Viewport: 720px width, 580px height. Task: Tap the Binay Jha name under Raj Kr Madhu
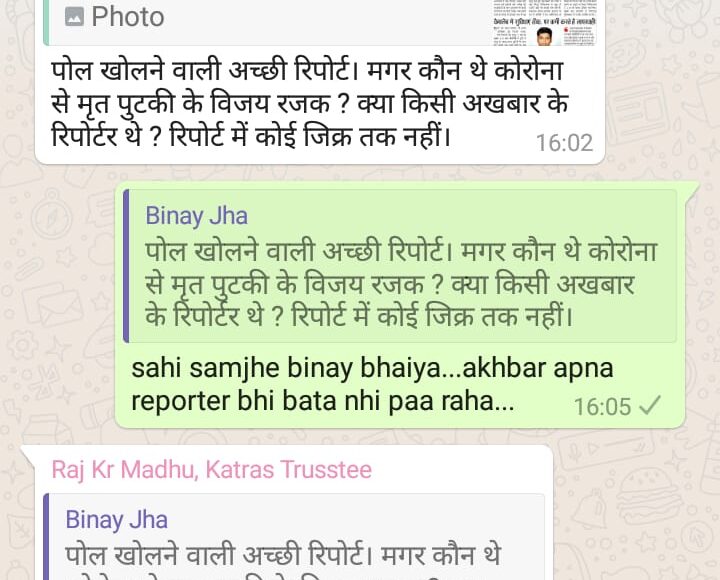pos(117,520)
